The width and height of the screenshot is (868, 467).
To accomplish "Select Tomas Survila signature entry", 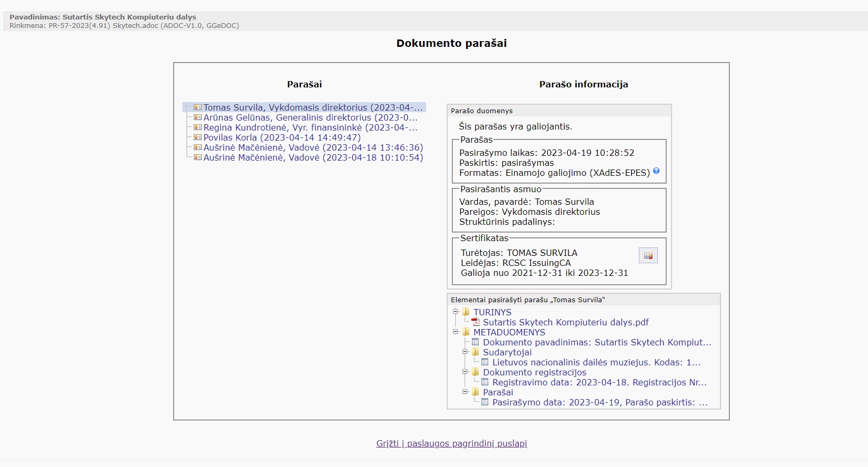I will pyautogui.click(x=313, y=107).
